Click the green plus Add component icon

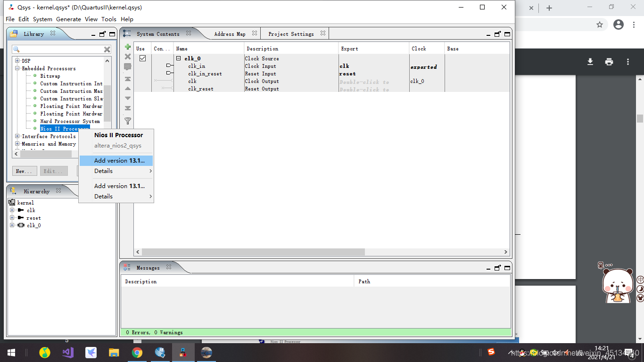(127, 47)
